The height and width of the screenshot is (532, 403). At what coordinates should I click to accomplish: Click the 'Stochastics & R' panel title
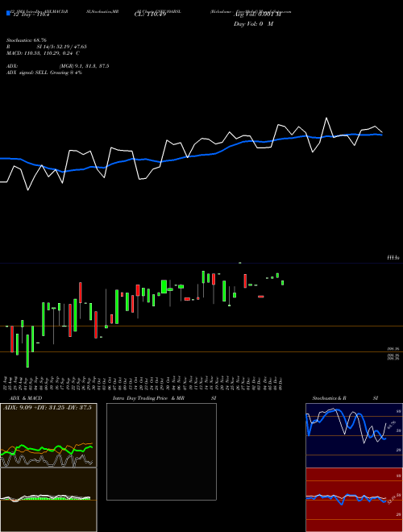(329, 398)
